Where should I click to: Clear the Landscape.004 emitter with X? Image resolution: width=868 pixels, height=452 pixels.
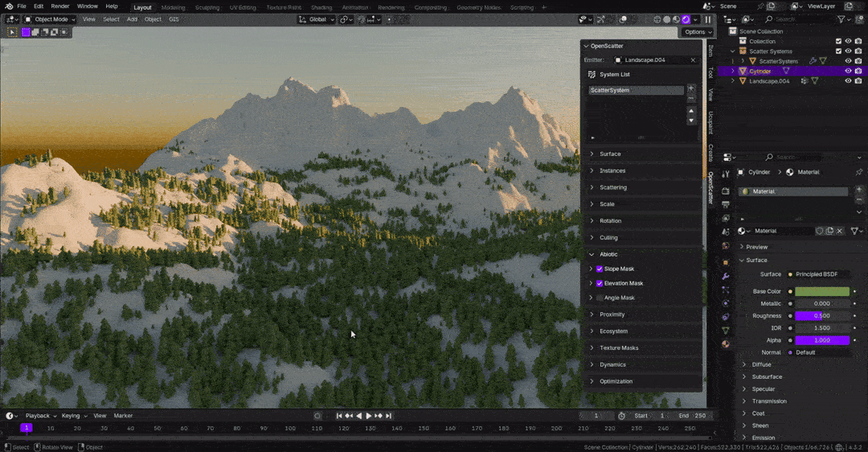(693, 60)
